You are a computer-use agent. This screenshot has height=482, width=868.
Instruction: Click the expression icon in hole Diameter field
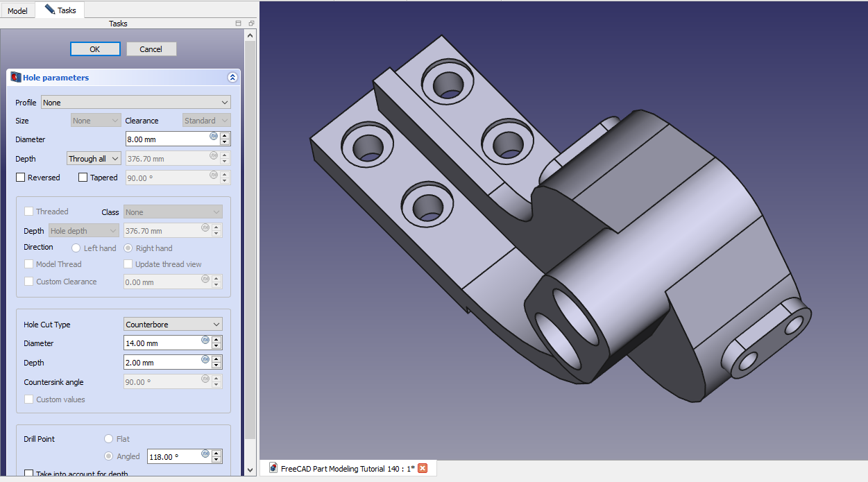(x=214, y=137)
